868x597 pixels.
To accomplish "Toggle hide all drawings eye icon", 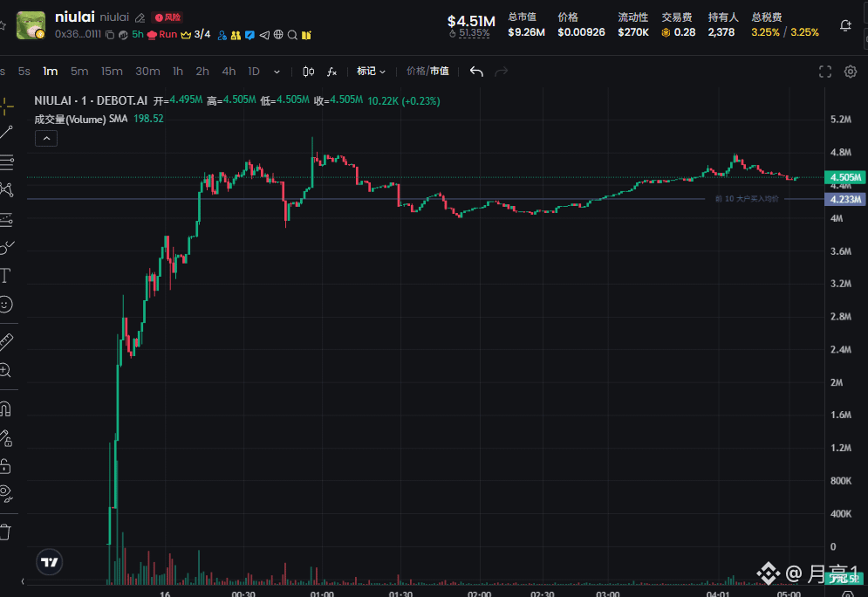I will click(x=5, y=493).
